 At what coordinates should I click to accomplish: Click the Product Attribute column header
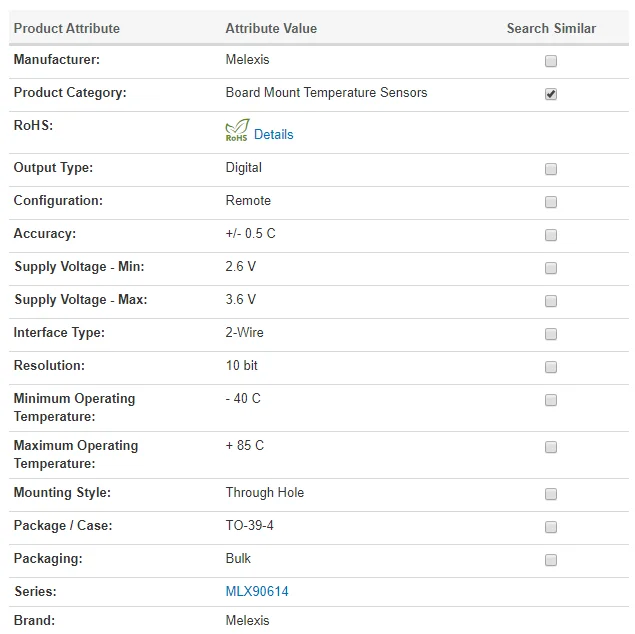click(67, 28)
